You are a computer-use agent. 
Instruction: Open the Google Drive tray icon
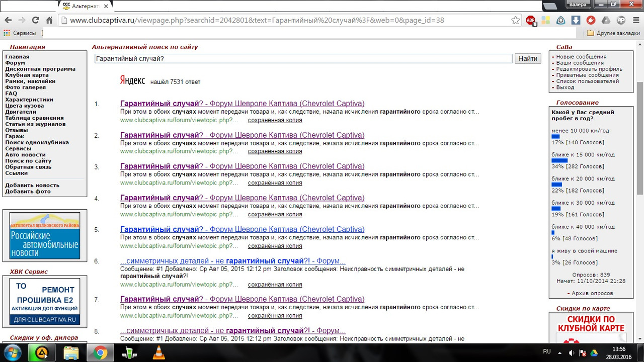[x=594, y=352]
